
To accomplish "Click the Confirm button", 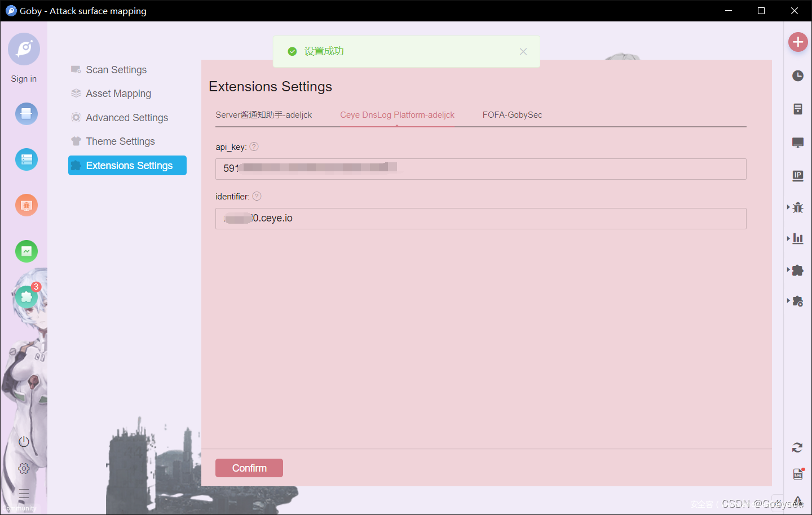I will (x=249, y=468).
